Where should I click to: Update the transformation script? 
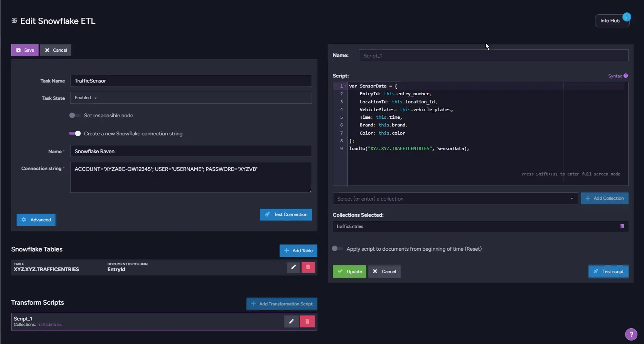pos(349,271)
